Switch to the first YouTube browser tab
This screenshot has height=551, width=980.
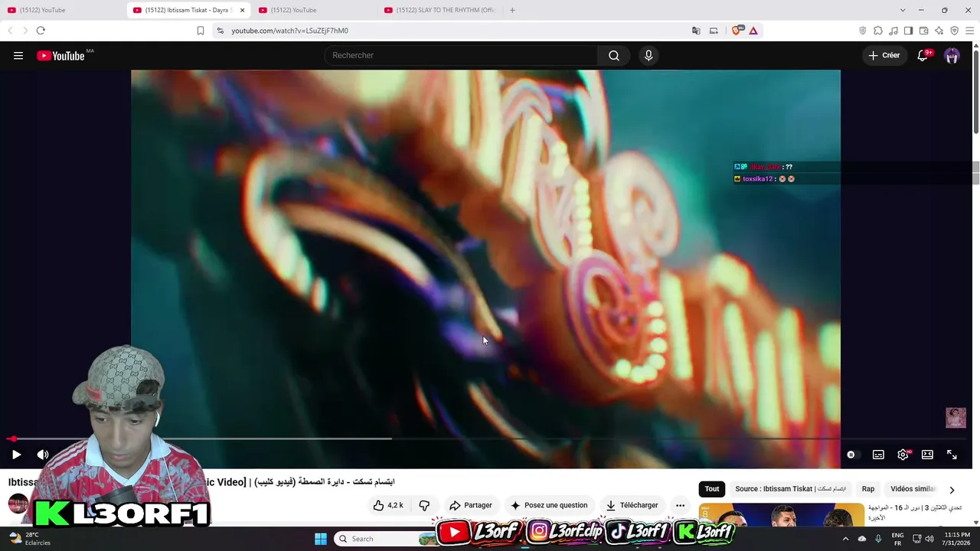point(60,10)
